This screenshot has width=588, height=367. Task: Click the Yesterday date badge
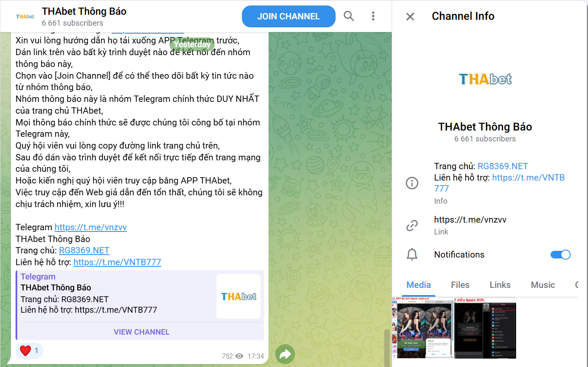(192, 44)
